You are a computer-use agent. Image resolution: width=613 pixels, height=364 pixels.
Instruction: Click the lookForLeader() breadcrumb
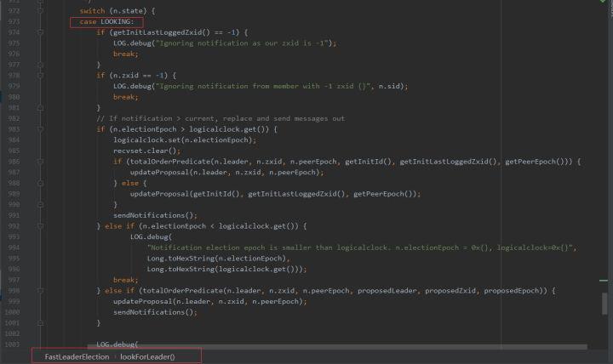[146, 356]
